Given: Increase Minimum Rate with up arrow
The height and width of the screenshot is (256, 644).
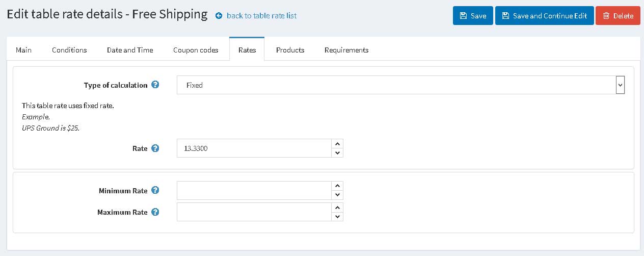Looking at the screenshot, I should point(337,186).
